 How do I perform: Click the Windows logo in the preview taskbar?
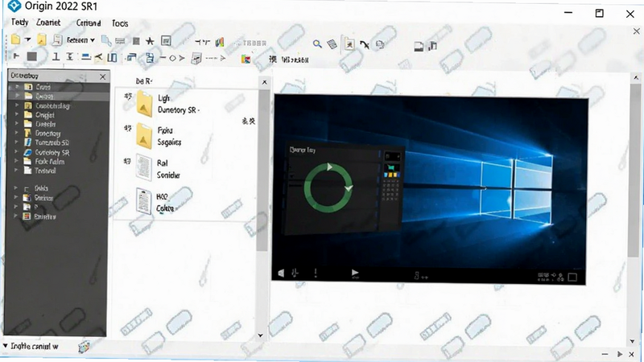(x=281, y=273)
